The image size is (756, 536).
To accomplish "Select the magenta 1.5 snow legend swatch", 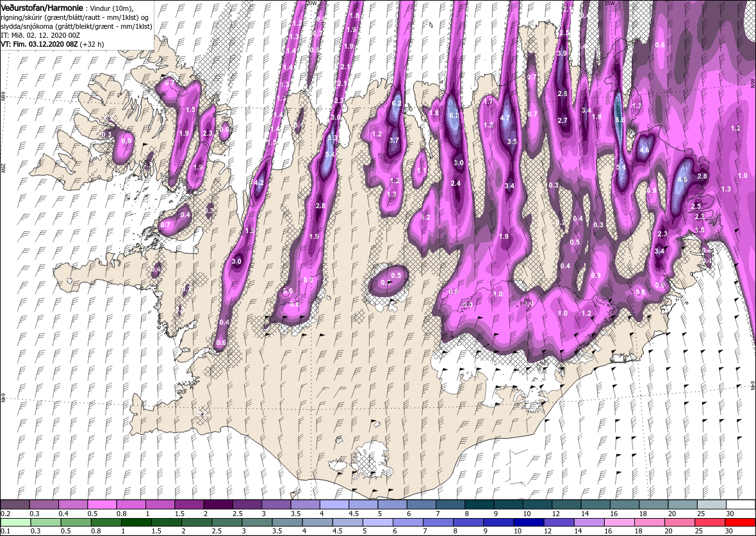I will 189,505.
